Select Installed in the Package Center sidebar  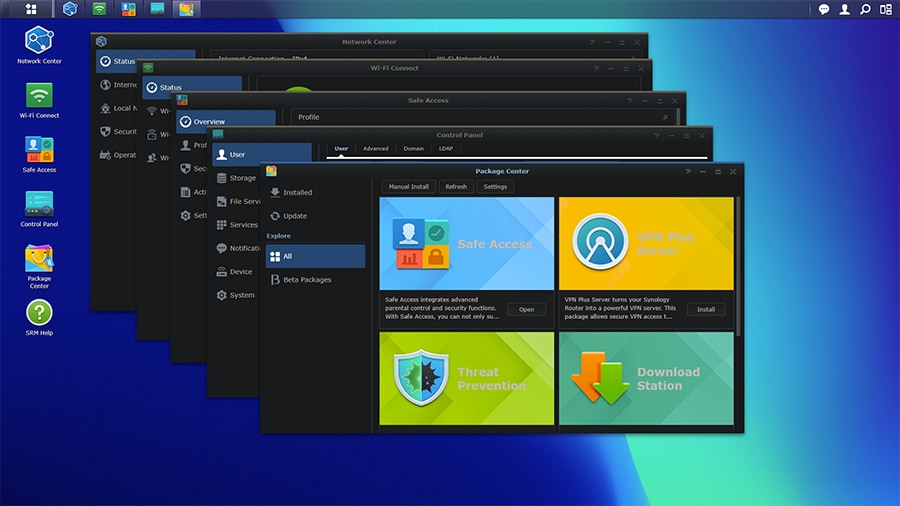click(297, 192)
